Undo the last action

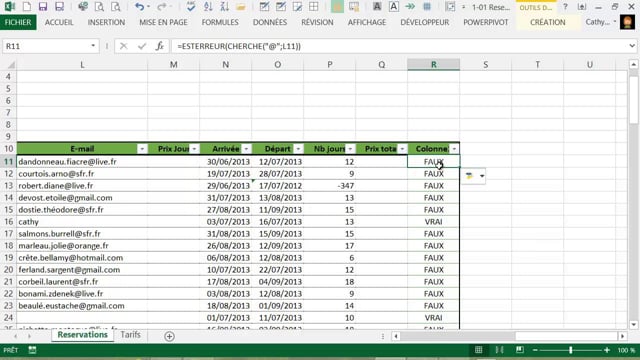140,7
